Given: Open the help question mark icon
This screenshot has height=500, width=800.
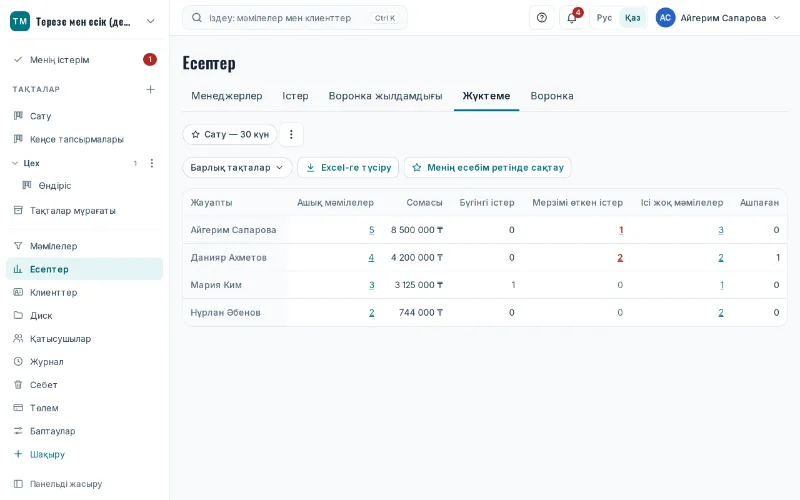Looking at the screenshot, I should coord(542,18).
